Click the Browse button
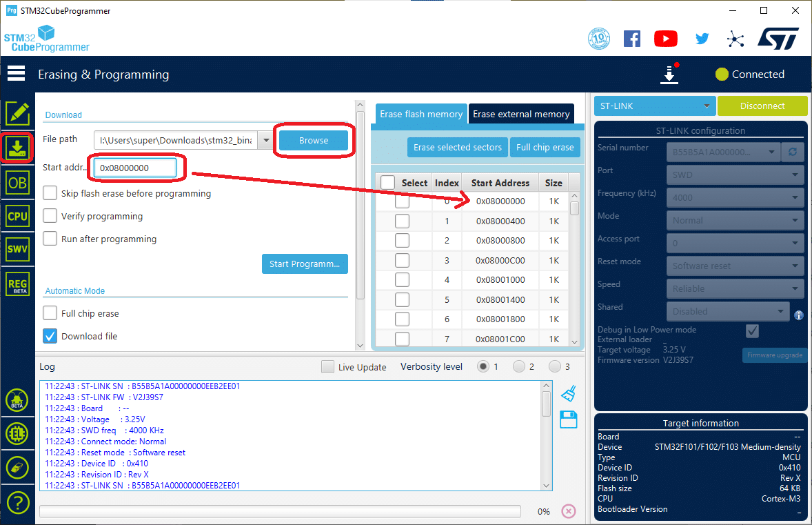The width and height of the screenshot is (812, 525). 314,141
